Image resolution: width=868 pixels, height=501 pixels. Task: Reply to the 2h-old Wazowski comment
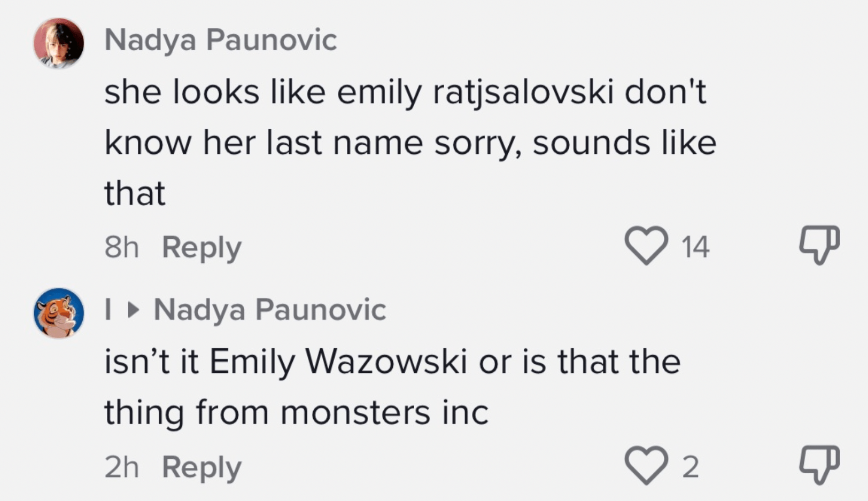coord(201,468)
